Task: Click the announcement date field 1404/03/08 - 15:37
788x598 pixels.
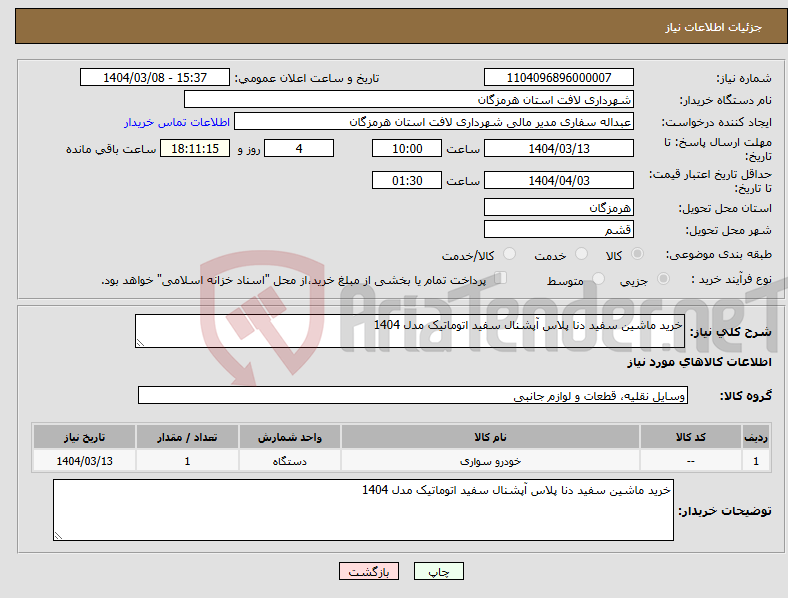Action: point(155,77)
